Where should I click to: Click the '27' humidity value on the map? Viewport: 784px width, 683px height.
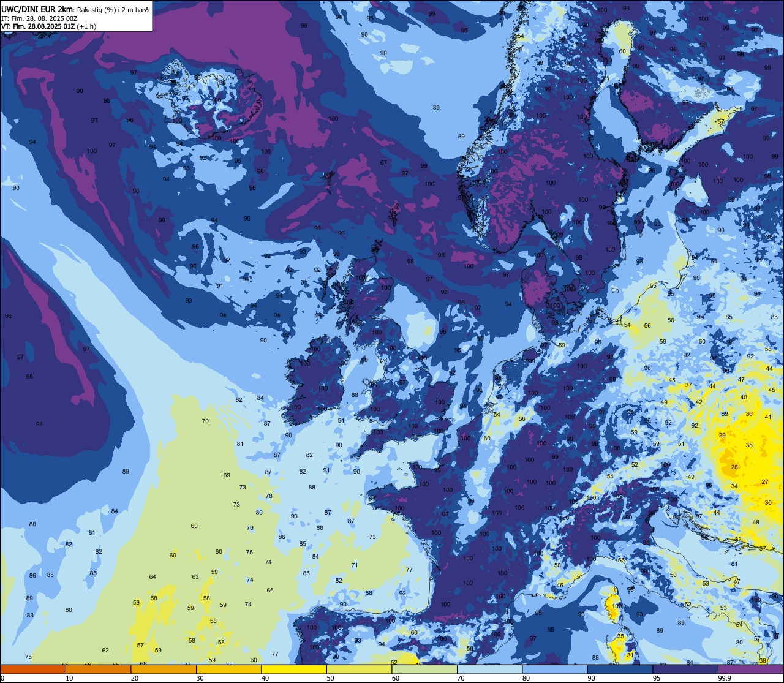[x=765, y=482]
